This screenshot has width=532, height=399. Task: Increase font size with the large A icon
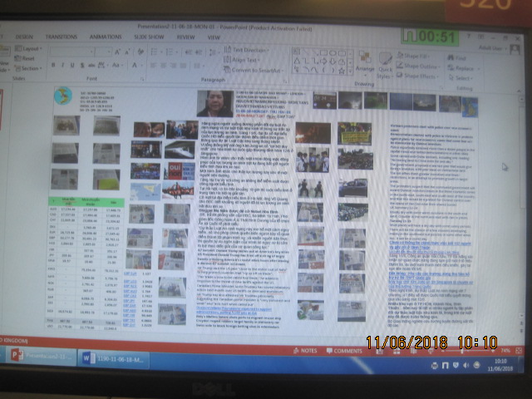(x=117, y=52)
